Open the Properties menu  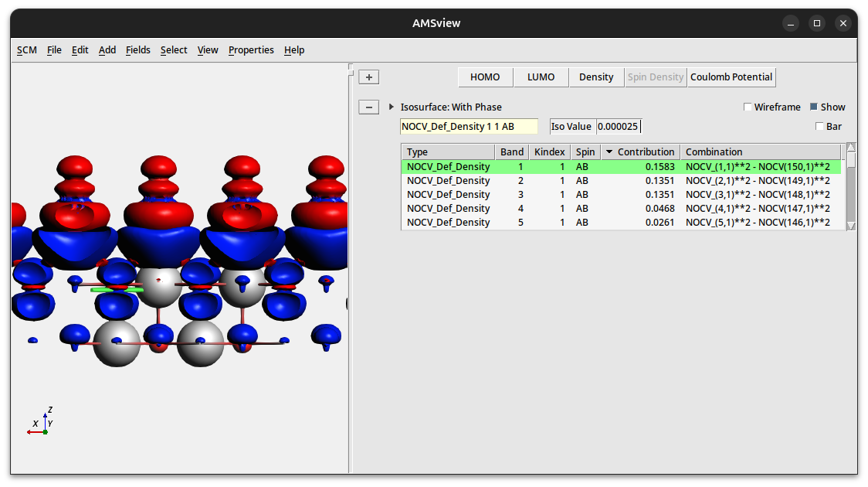(251, 50)
